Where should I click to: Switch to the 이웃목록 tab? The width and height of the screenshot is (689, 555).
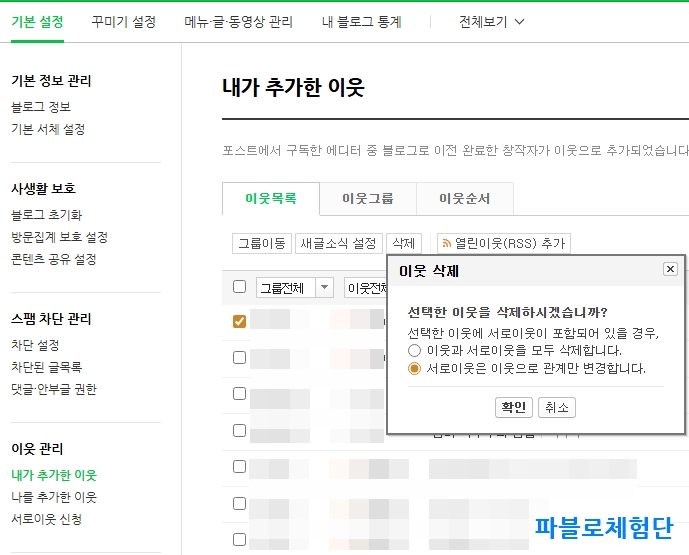click(x=271, y=199)
